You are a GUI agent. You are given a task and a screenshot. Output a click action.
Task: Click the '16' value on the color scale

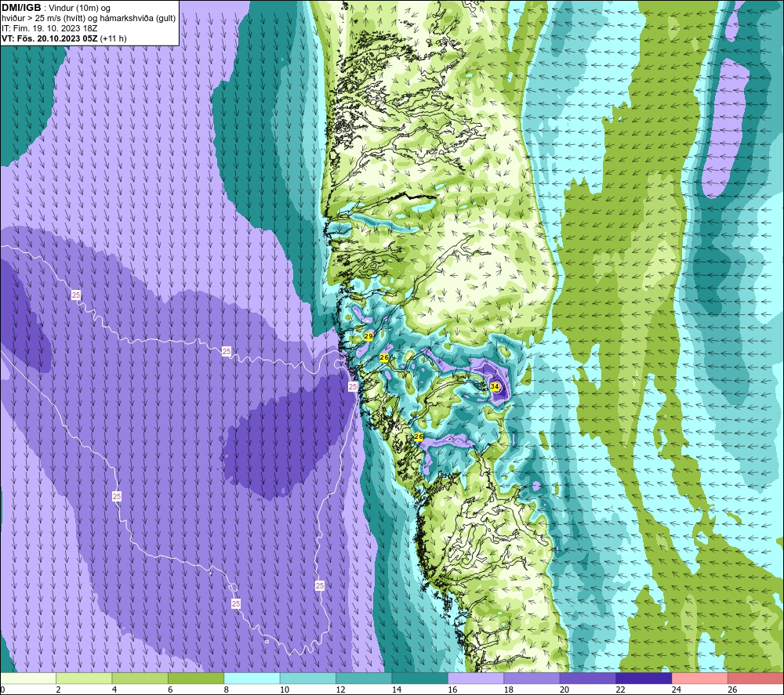point(452,690)
